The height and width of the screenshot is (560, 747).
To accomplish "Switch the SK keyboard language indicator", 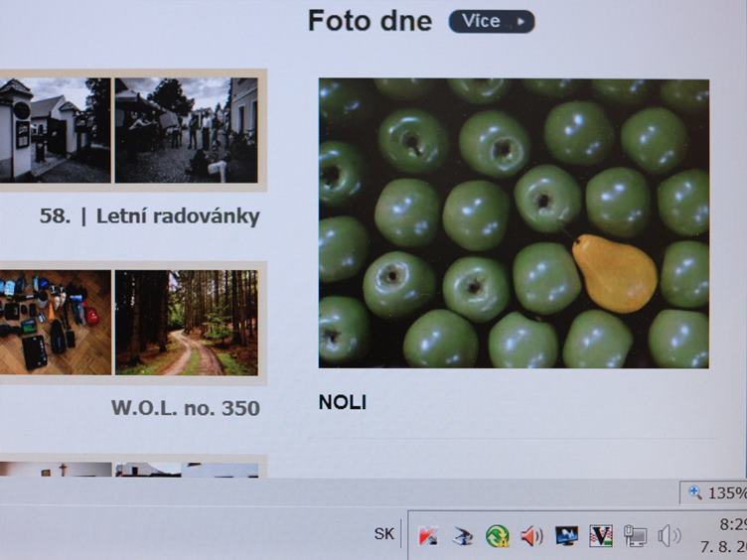I will coord(384,534).
